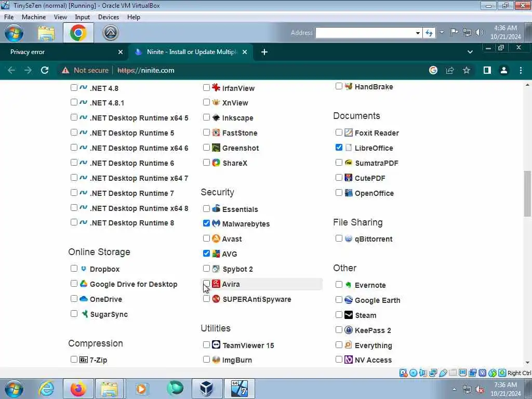The image size is (532, 399).
Task: Open the File menu
Action: pos(9,17)
